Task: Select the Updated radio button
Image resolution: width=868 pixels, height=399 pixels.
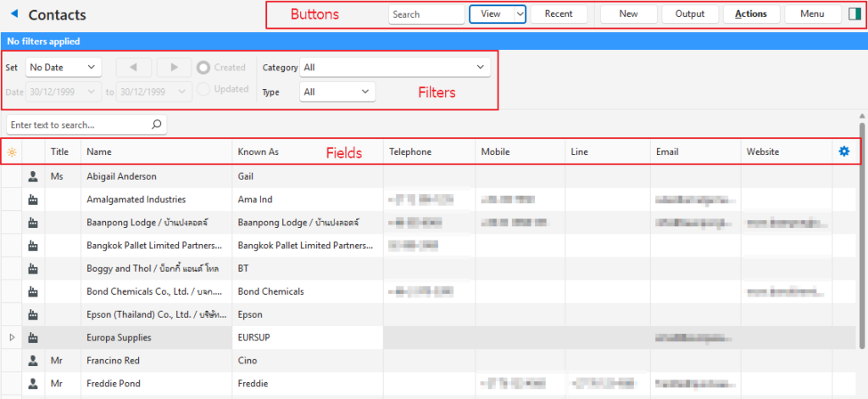Action: click(x=204, y=90)
